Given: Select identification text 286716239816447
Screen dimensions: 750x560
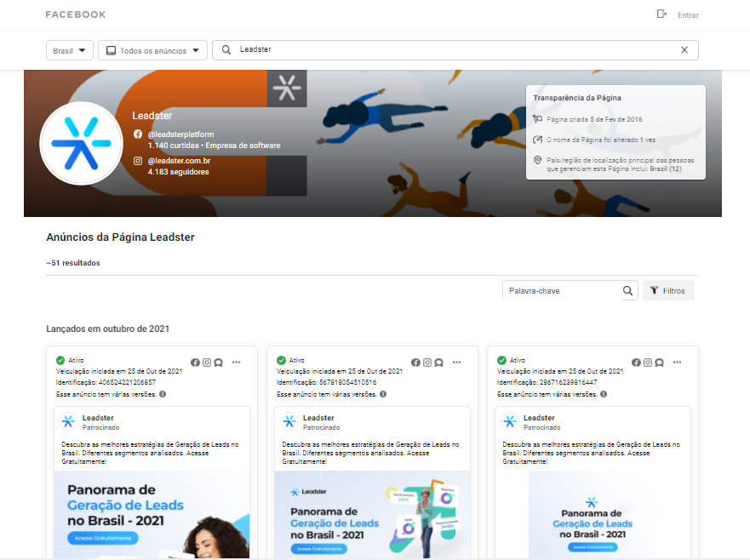Looking at the screenshot, I should [568, 382].
